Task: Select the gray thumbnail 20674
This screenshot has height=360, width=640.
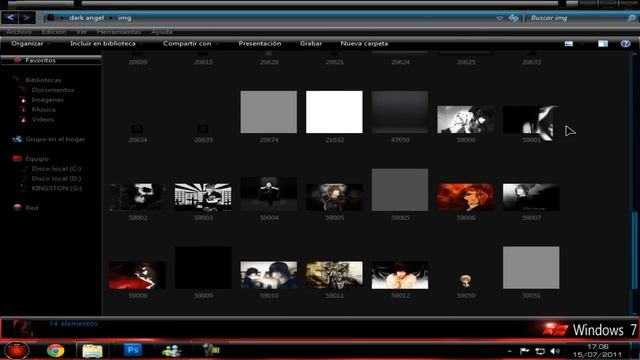Action: (x=269, y=112)
